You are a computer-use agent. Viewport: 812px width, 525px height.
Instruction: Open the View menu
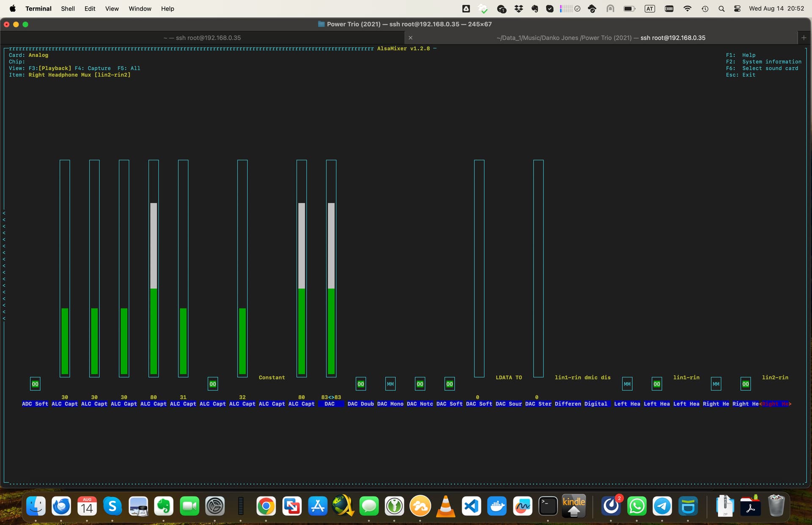[112, 8]
